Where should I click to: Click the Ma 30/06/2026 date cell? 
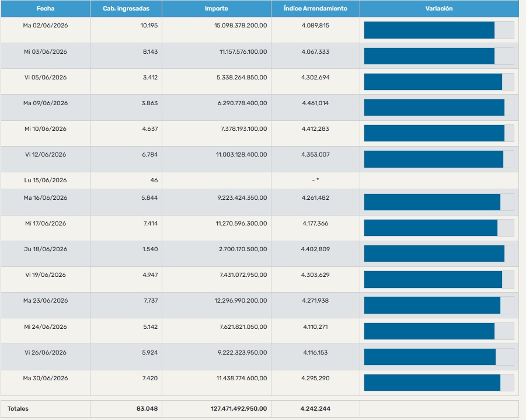tap(46, 379)
